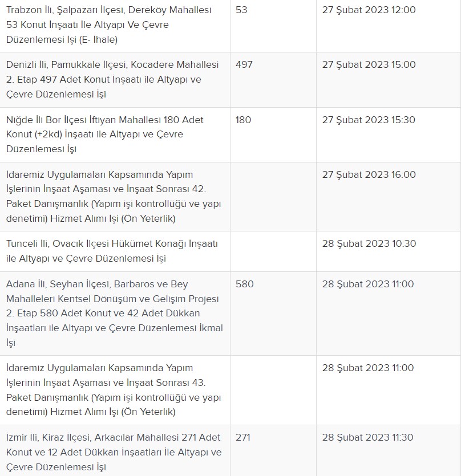Click the İzmir Kiraz Arkacılar tender title

[x=114, y=452]
